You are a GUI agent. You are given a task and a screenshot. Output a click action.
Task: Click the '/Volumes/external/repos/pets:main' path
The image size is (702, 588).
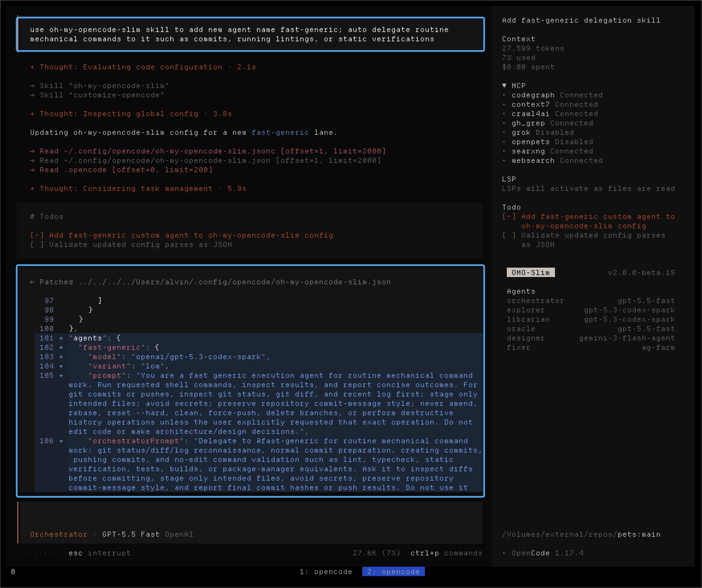[581, 534]
